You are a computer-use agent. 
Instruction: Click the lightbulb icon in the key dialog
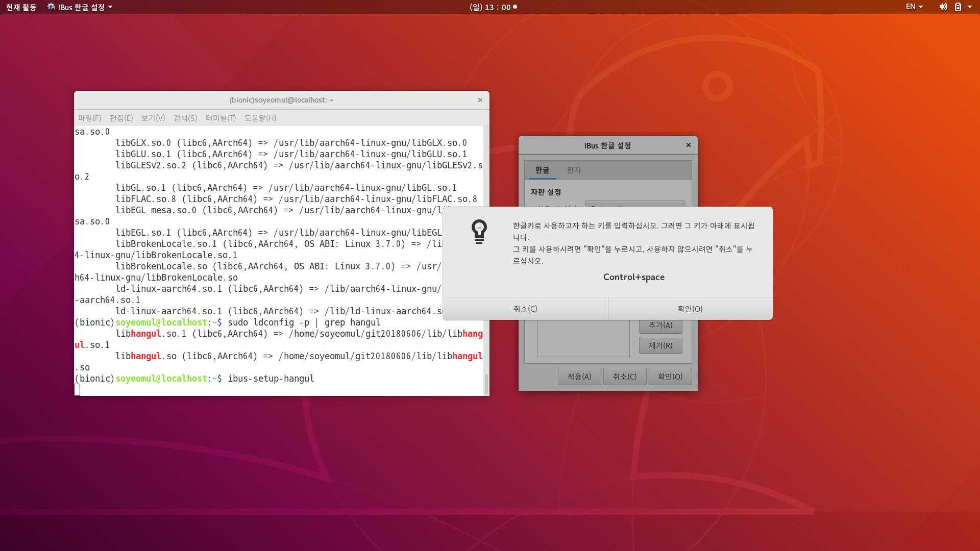click(x=479, y=232)
